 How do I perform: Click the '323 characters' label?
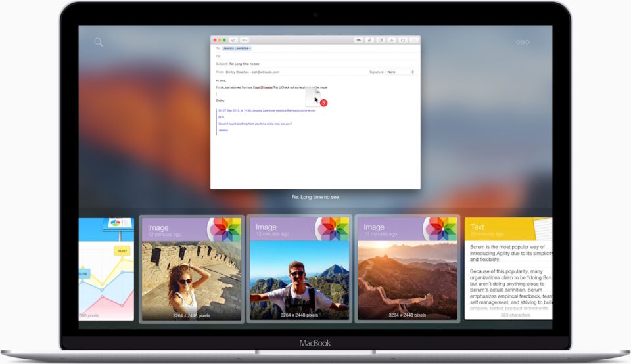(515, 315)
